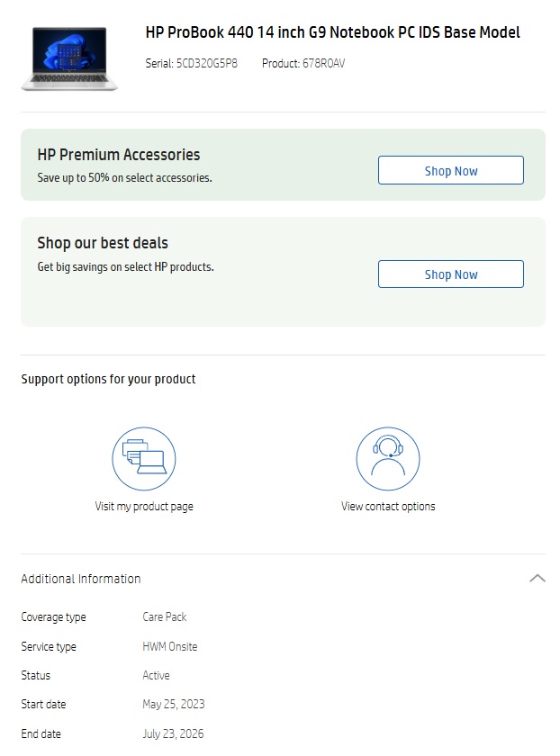The height and width of the screenshot is (756, 560).
Task: Click the Care Pack coverage type value
Action: tap(165, 616)
